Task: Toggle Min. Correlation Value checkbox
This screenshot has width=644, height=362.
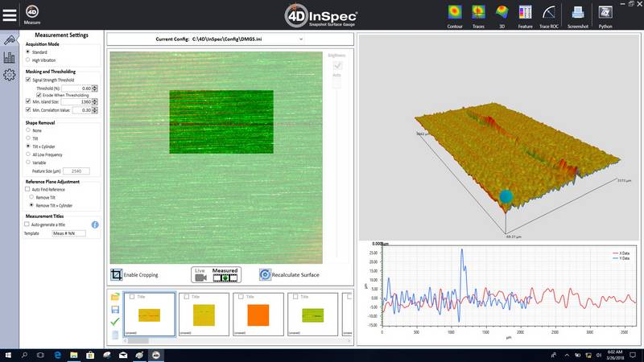Action: click(28, 110)
